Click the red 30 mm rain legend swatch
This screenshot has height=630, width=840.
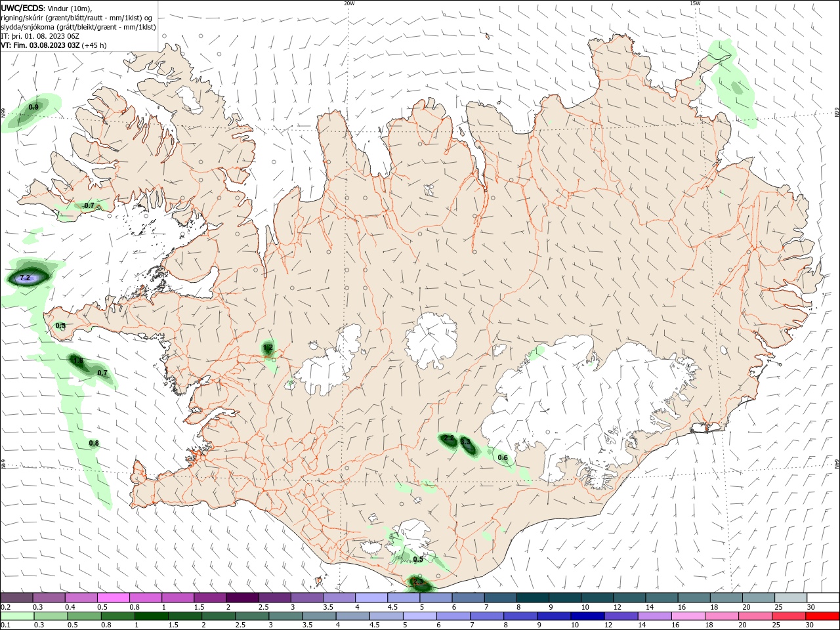(x=823, y=616)
